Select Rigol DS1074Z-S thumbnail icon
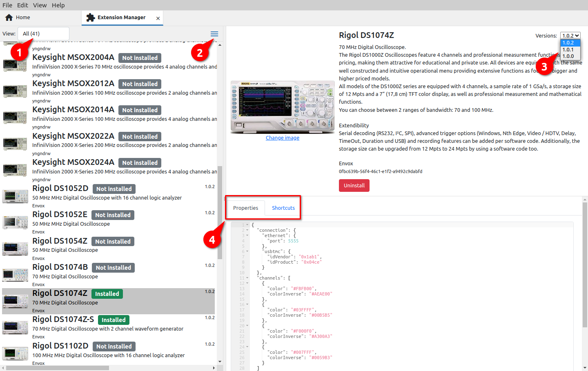 (15, 327)
